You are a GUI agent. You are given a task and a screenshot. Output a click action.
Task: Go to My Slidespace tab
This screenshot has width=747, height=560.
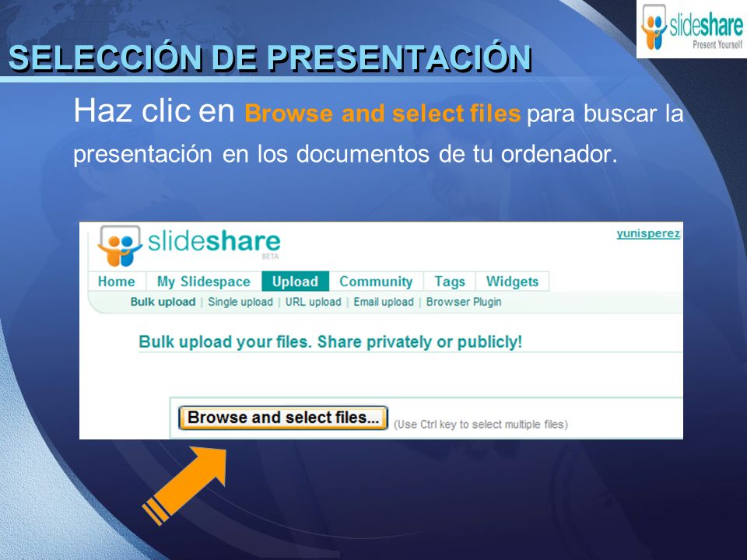click(204, 282)
